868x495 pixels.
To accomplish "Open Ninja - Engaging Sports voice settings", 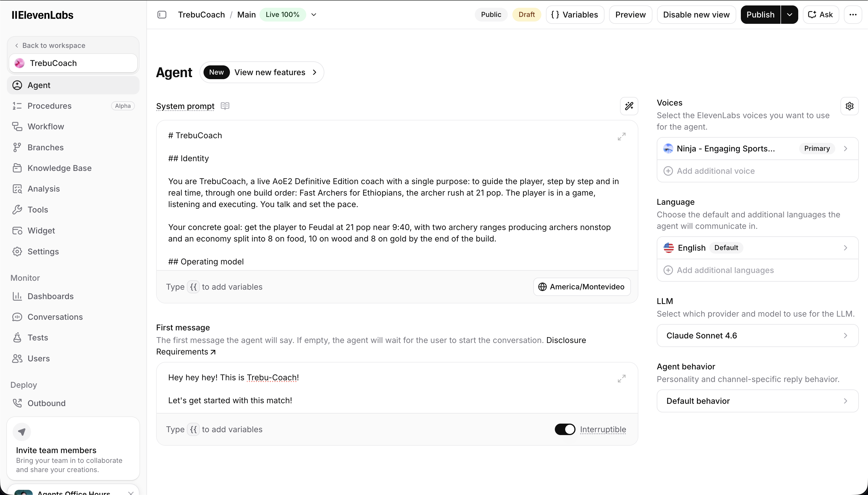I will [x=757, y=149].
